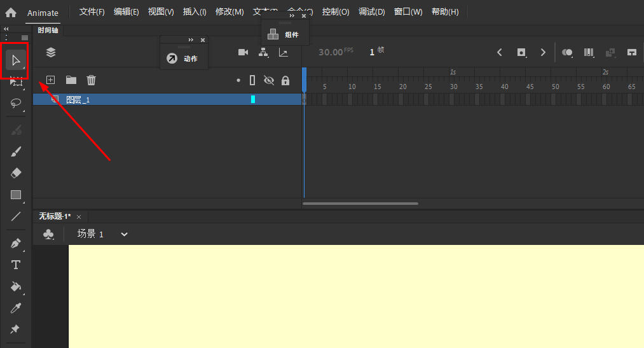644x348 pixels.
Task: Open the 调试(D) menu
Action: click(x=372, y=12)
